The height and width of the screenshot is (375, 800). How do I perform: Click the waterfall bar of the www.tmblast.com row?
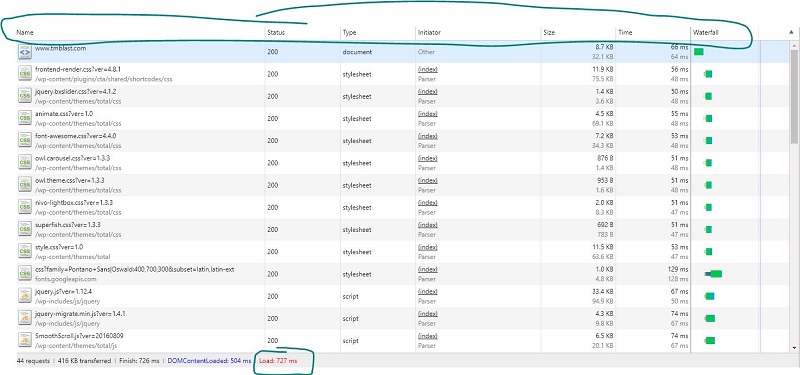698,52
